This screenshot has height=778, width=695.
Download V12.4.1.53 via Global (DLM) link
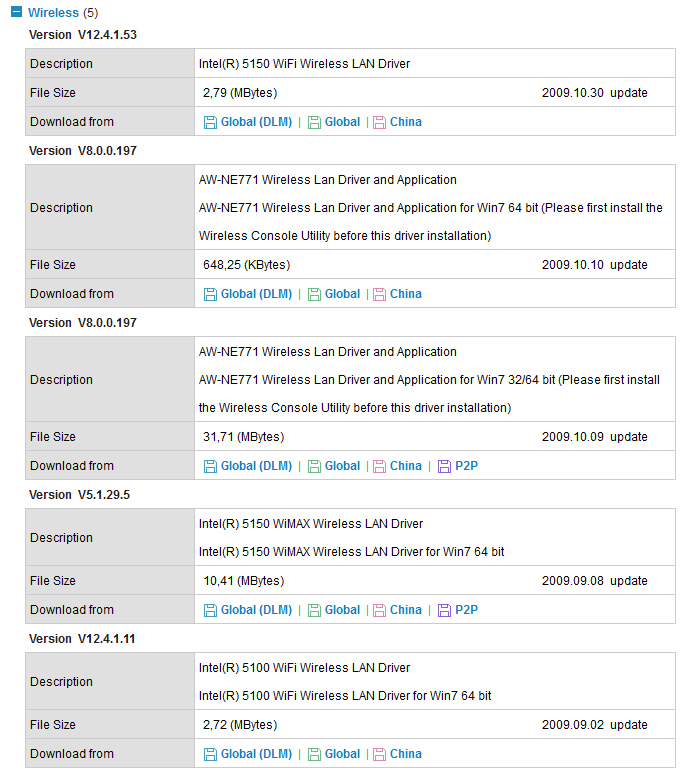[256, 122]
